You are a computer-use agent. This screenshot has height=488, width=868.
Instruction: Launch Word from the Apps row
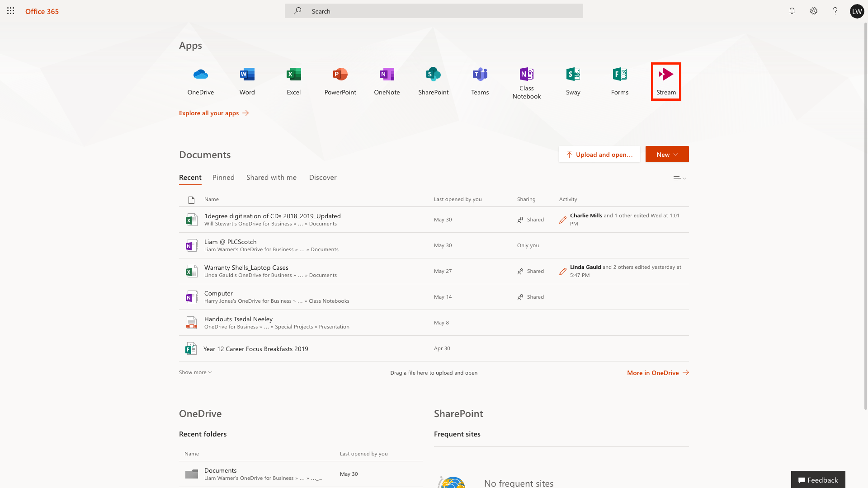click(247, 81)
